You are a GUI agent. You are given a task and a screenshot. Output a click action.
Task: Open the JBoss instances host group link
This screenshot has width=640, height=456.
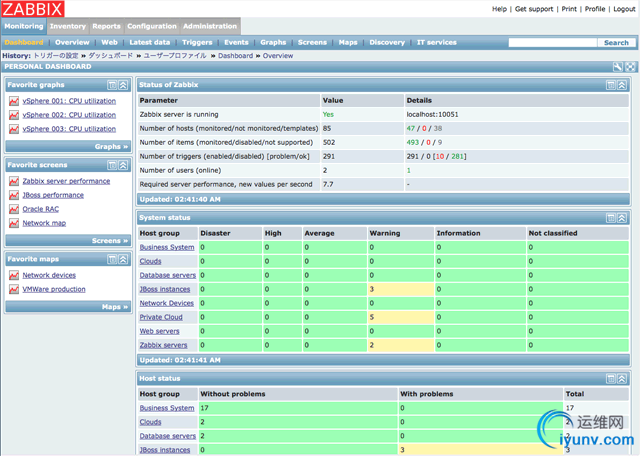(167, 289)
